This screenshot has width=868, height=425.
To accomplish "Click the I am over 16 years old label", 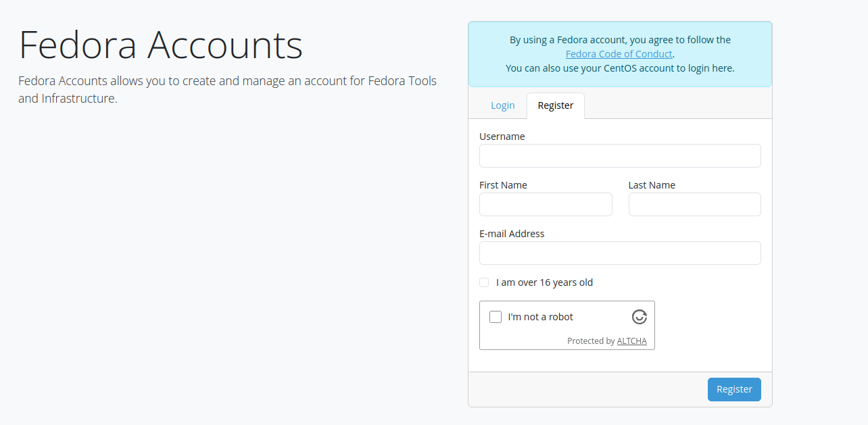I will coord(544,282).
